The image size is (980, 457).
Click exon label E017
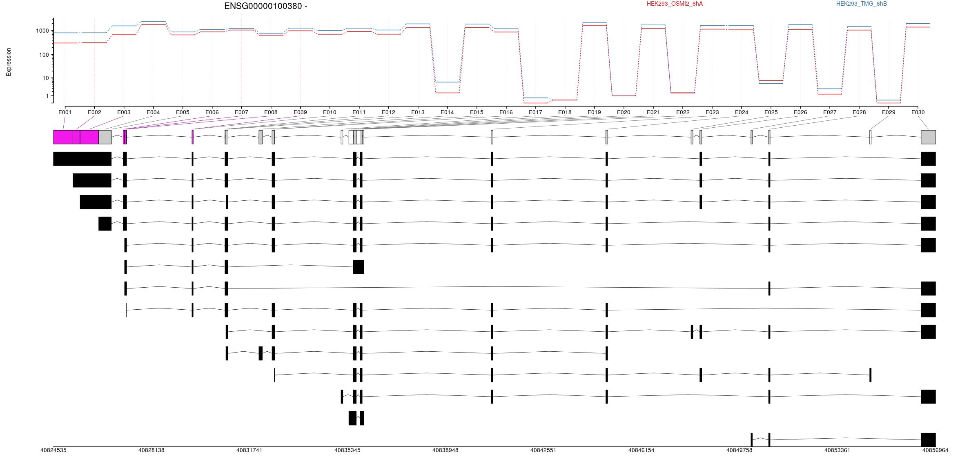click(535, 112)
